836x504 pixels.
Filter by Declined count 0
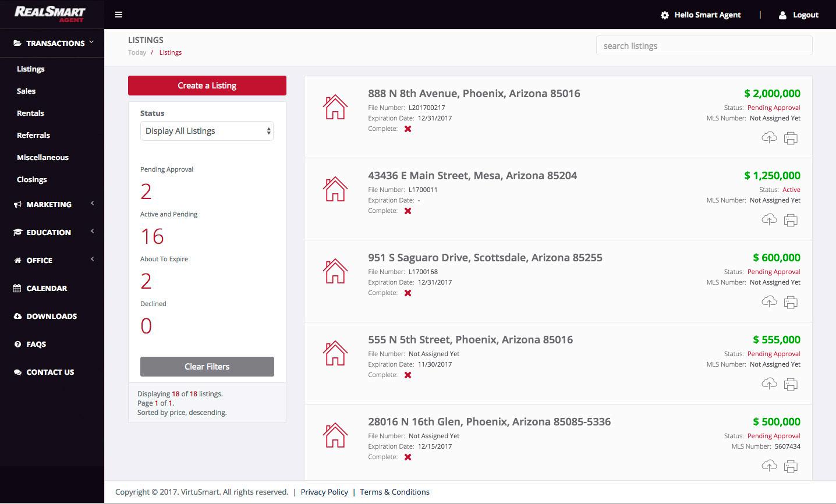point(146,326)
